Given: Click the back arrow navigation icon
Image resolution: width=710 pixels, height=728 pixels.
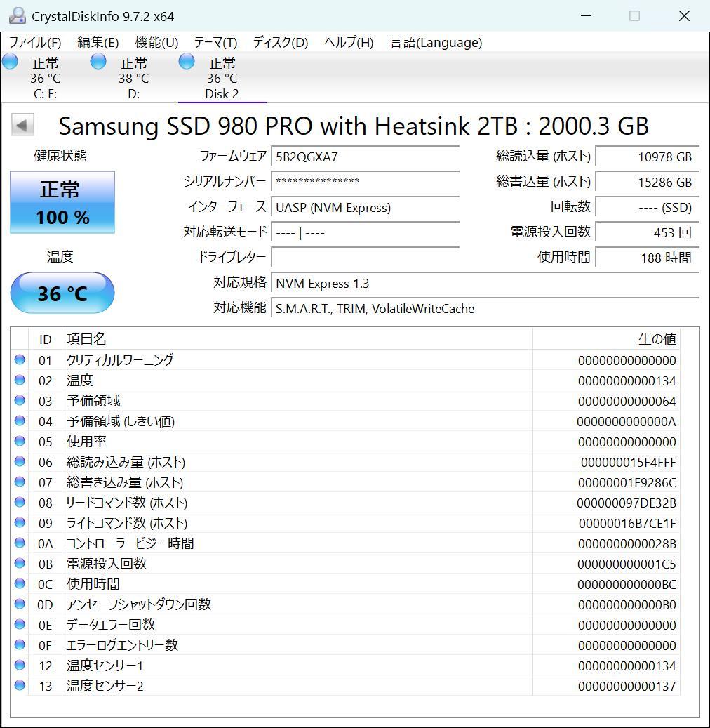Looking at the screenshot, I should [x=22, y=124].
